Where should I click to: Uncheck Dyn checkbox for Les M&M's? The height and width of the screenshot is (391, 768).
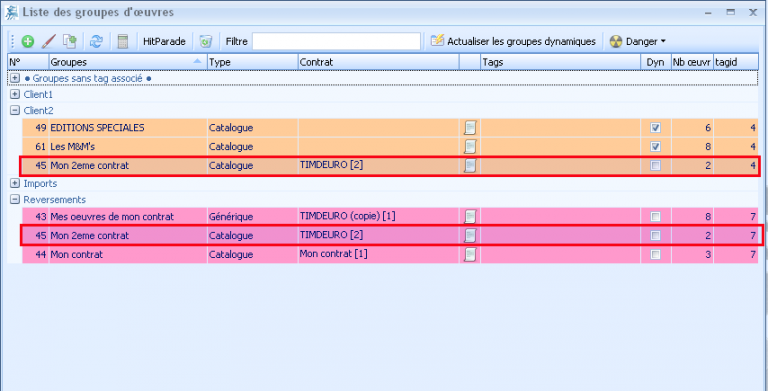coord(655,147)
